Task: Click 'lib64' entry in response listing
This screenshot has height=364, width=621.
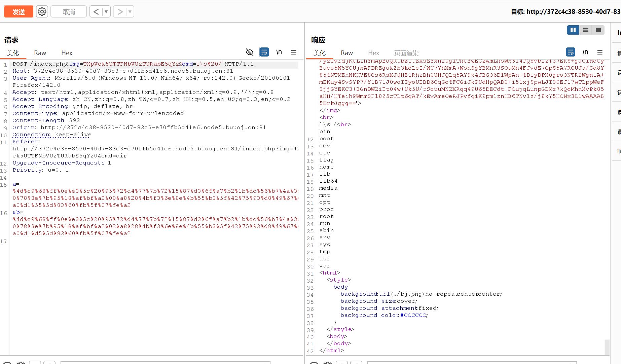Action: pyautogui.click(x=328, y=181)
